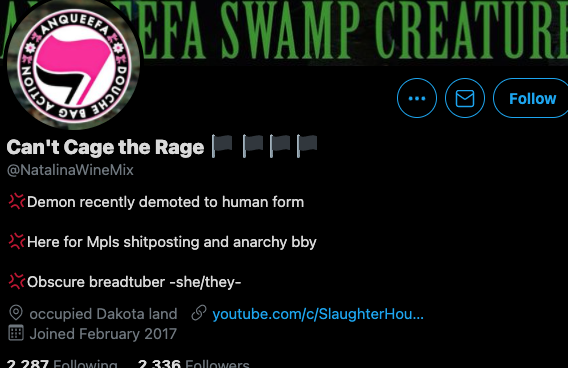
Task: Click the last black flag emoji
Action: tap(307, 146)
